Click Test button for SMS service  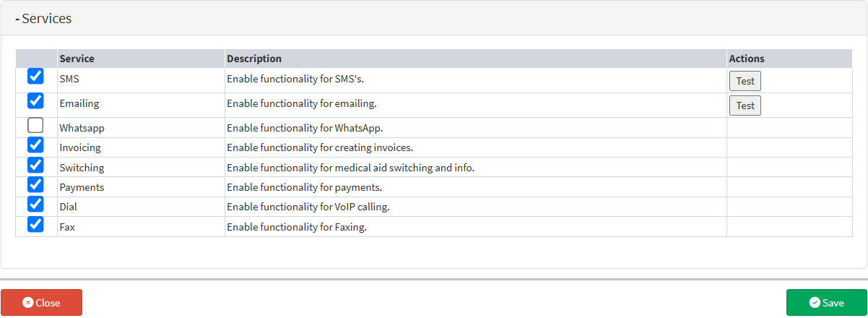click(x=745, y=81)
